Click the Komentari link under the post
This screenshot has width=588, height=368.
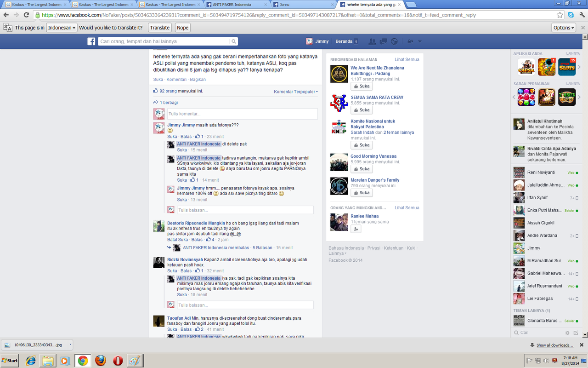point(176,80)
